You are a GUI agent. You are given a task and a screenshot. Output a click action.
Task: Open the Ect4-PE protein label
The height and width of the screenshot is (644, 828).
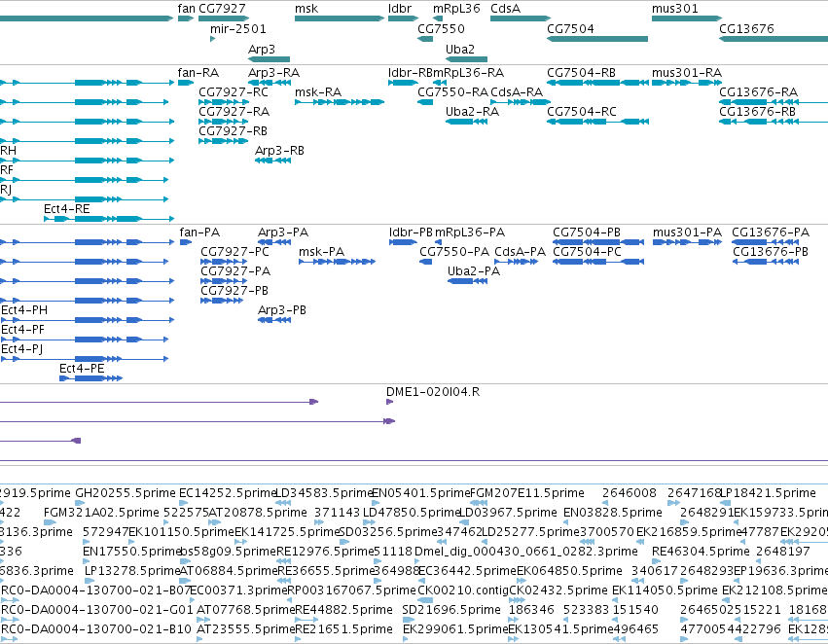point(82,369)
